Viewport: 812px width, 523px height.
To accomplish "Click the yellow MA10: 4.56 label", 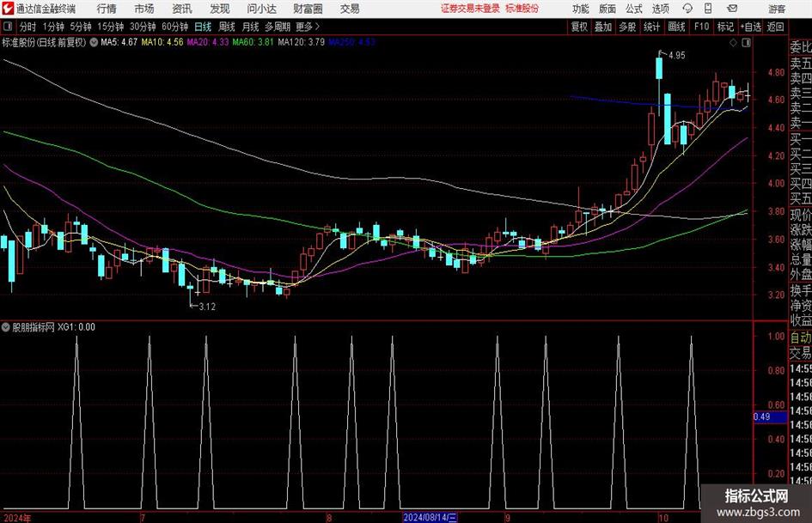I will [x=162, y=42].
